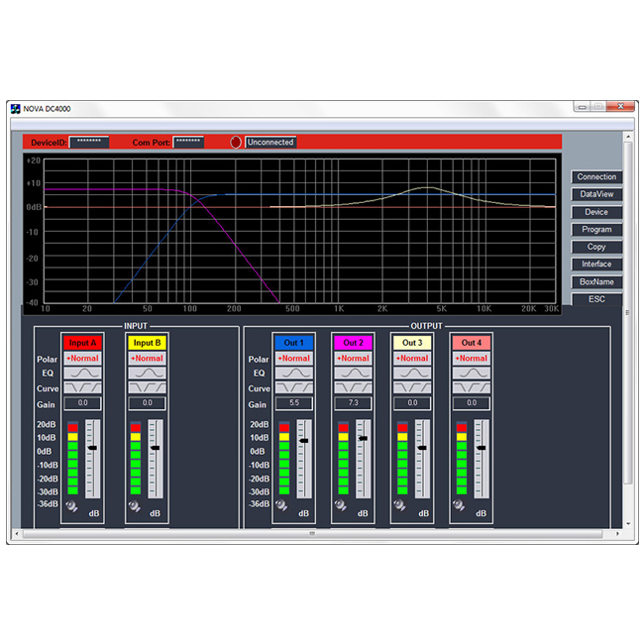The image size is (644, 644).
Task: Click the Out 3 mute speaker icon
Action: tap(401, 505)
